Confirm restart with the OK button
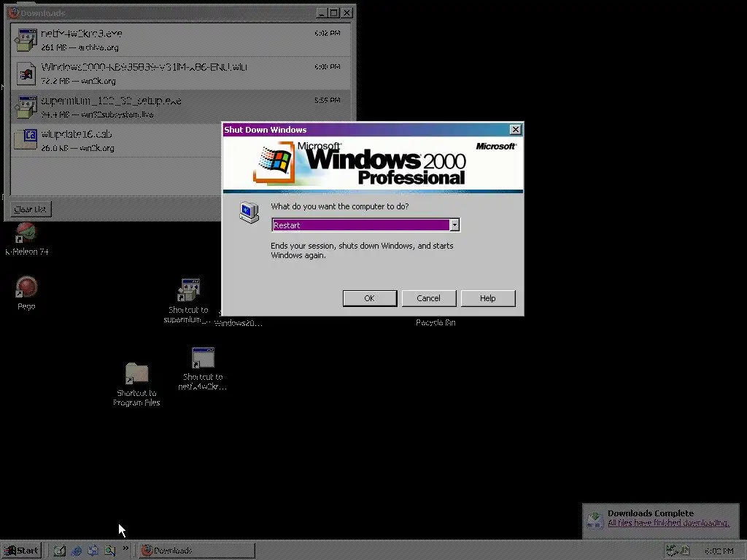The width and height of the screenshot is (747, 560). [370, 298]
